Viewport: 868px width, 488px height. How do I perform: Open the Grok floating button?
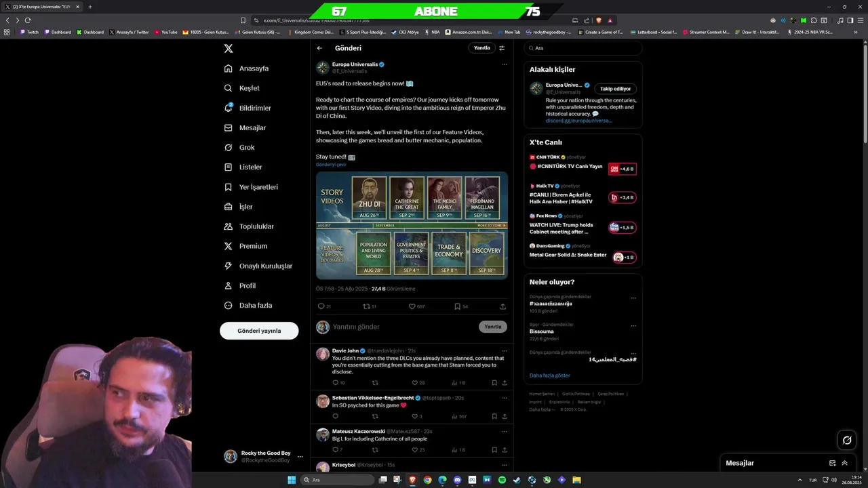tap(847, 440)
